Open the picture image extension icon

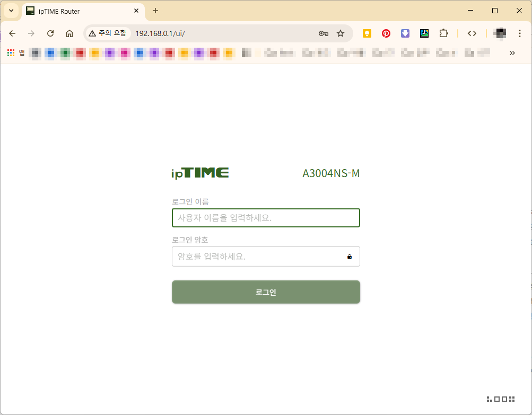coord(424,33)
